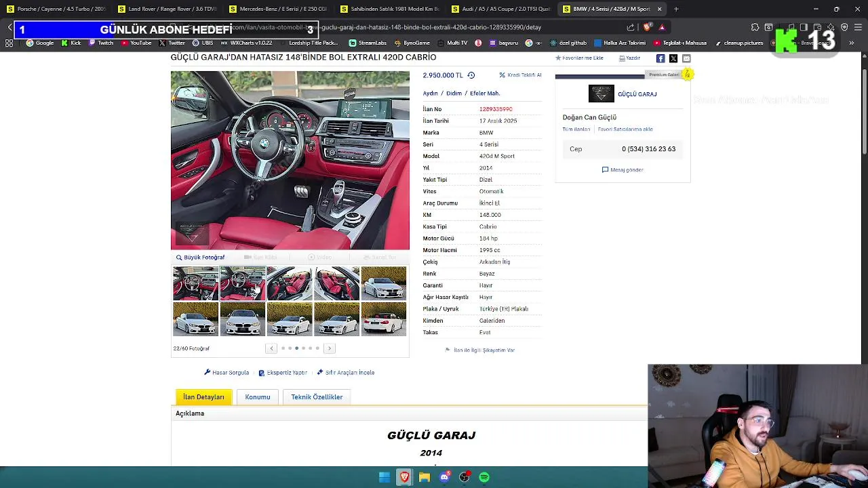Switch to İlan Detayları tab
This screenshot has width=868, height=488.
tap(203, 397)
